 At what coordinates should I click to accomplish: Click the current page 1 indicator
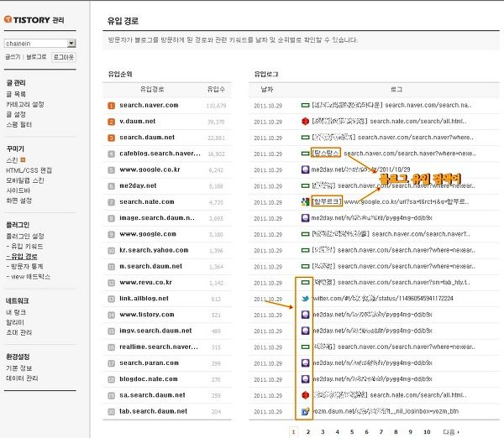tap(293, 432)
